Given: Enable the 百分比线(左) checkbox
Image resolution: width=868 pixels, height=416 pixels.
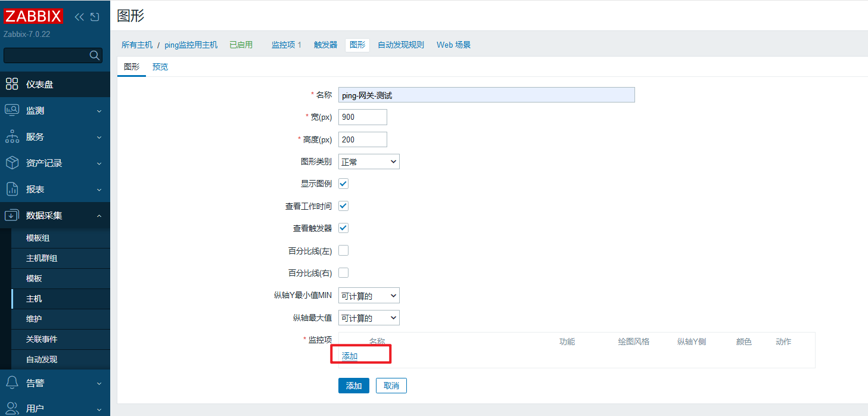Looking at the screenshot, I should click(x=343, y=251).
